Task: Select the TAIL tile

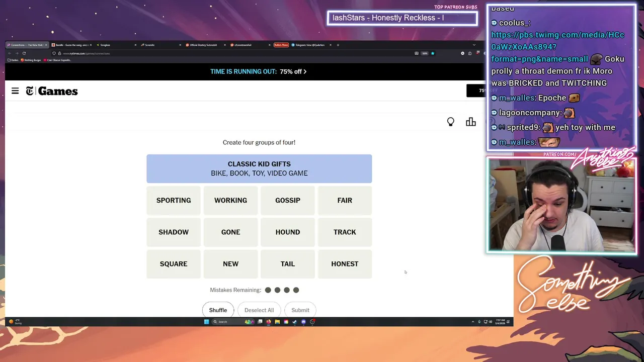Action: point(288,263)
